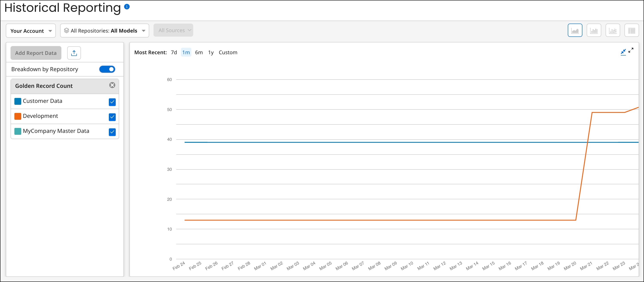The image size is (644, 282).
Task: Select the 6m time range
Action: tap(199, 52)
